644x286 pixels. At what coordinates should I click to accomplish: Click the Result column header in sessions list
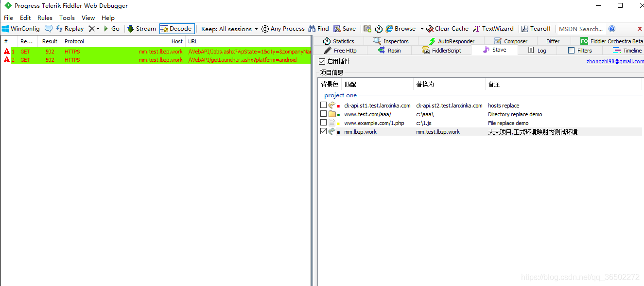50,41
